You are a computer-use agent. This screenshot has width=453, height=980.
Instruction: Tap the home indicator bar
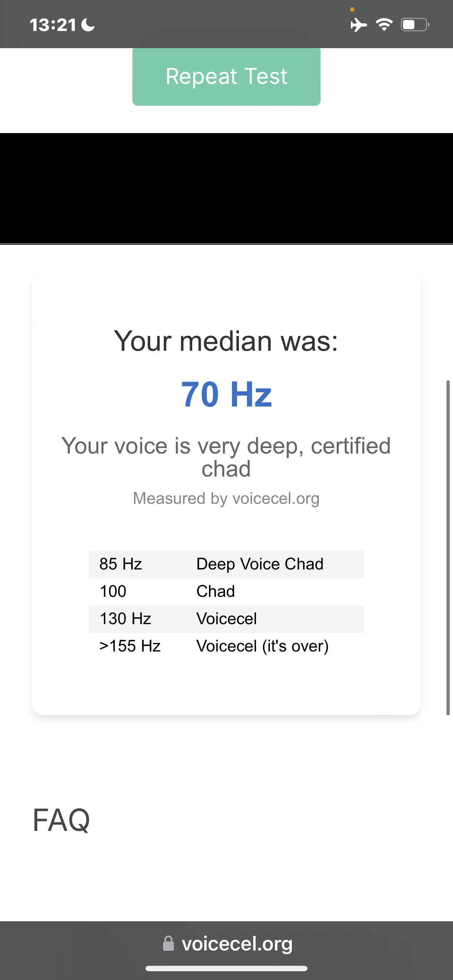(x=226, y=969)
